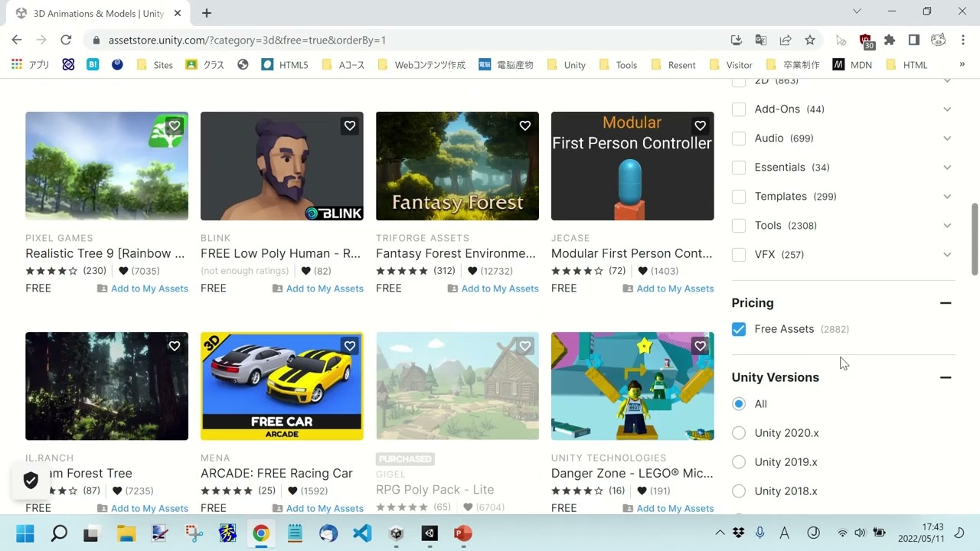Open the Windows Start button

point(25,533)
